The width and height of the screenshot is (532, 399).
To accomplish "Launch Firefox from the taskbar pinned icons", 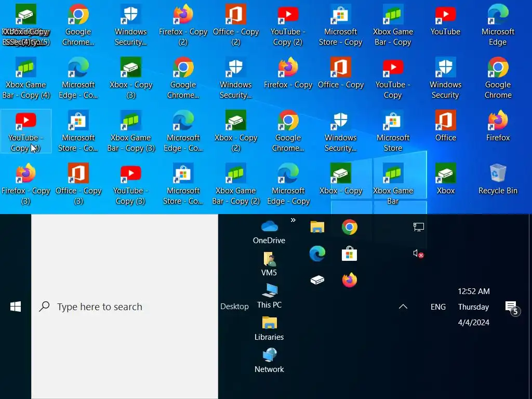I will [x=350, y=280].
